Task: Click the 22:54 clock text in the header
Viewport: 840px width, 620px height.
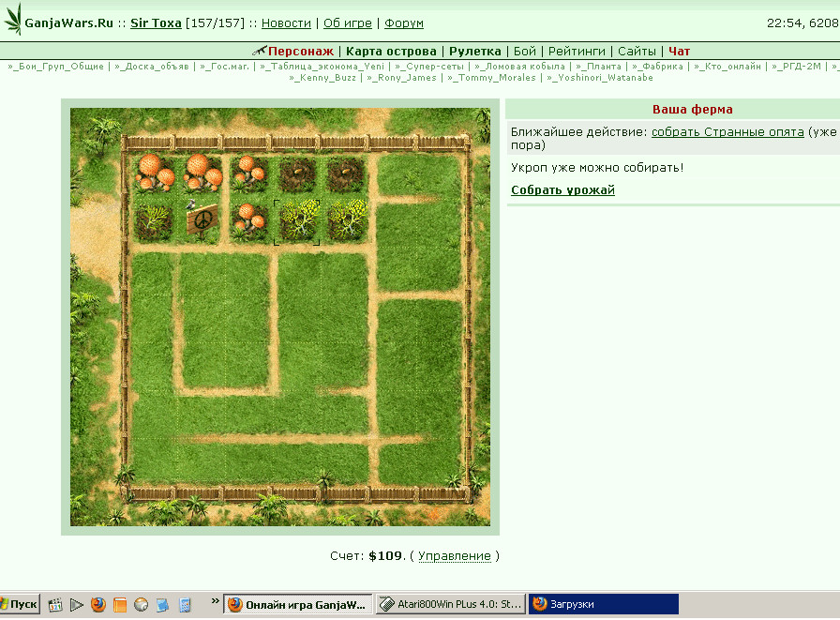Action: [x=785, y=23]
